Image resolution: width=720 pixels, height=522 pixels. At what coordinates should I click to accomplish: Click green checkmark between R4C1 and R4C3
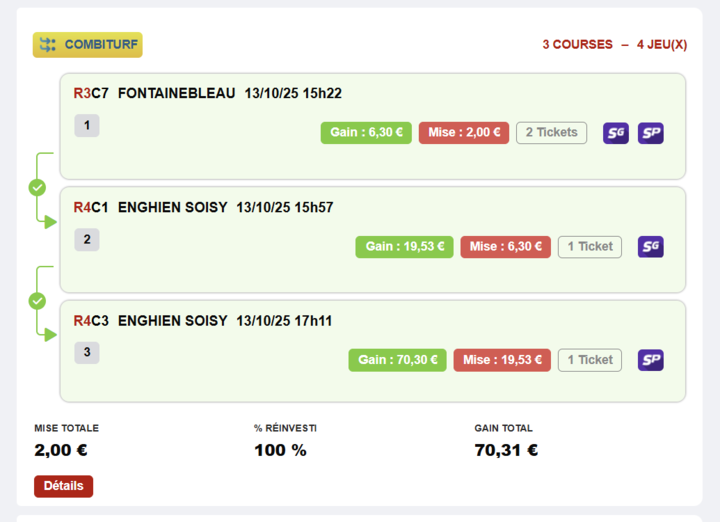click(x=37, y=300)
